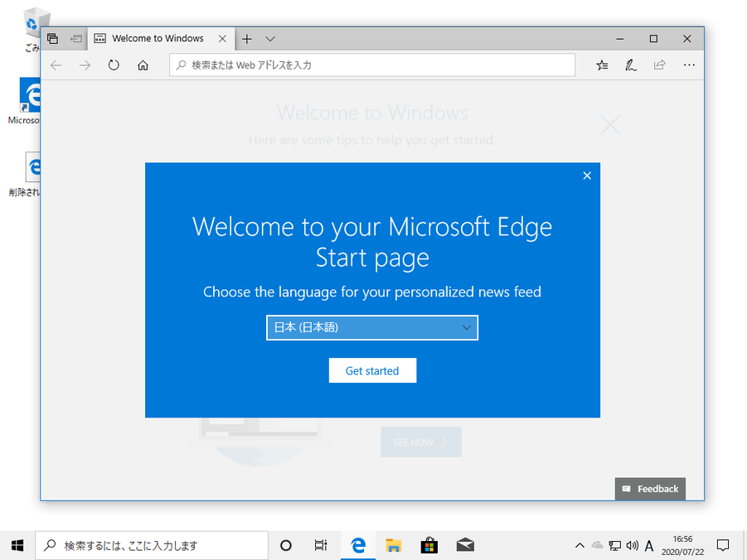This screenshot has height=560, width=747.
Task: Open the tabs you've set aside icon
Action: [53, 39]
